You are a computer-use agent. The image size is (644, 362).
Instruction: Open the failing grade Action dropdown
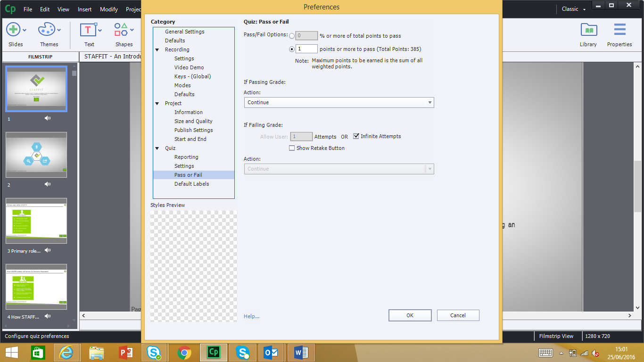pos(339,169)
